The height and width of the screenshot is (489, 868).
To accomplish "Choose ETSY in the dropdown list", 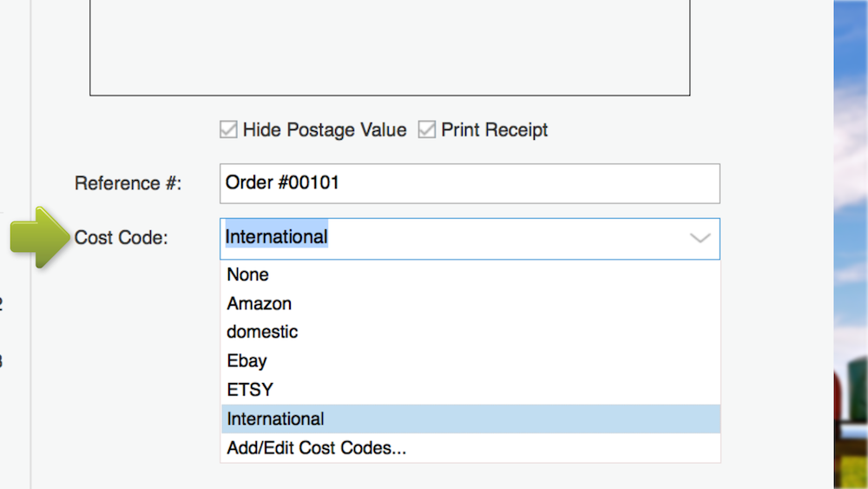I will point(250,390).
